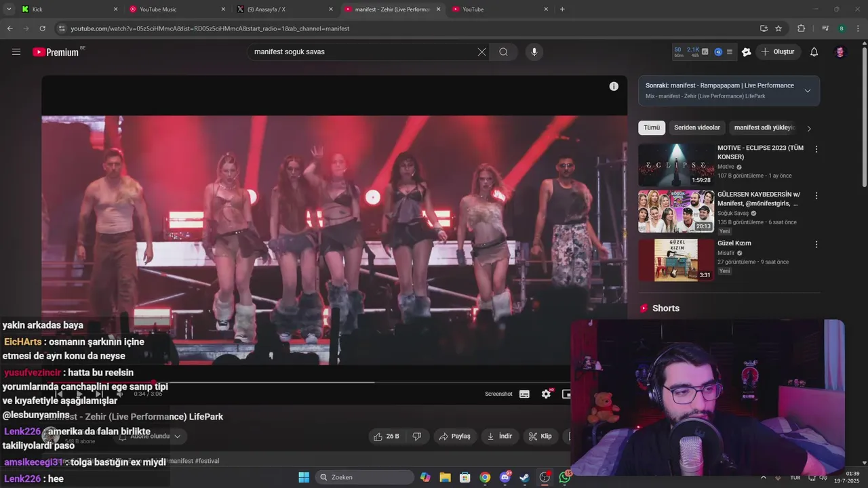The height and width of the screenshot is (488, 868).
Task: Open the Abone olundu subscription dropdown
Action: coord(151,436)
